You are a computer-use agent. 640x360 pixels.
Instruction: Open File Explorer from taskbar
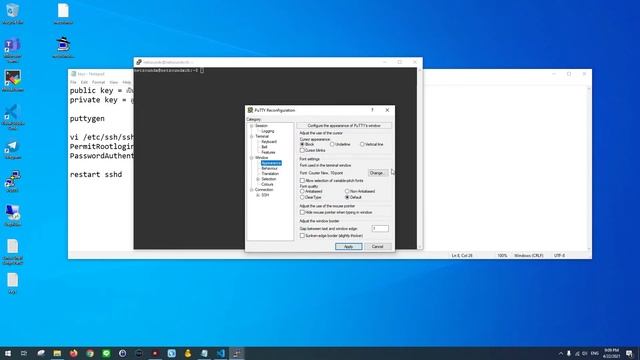[57, 353]
